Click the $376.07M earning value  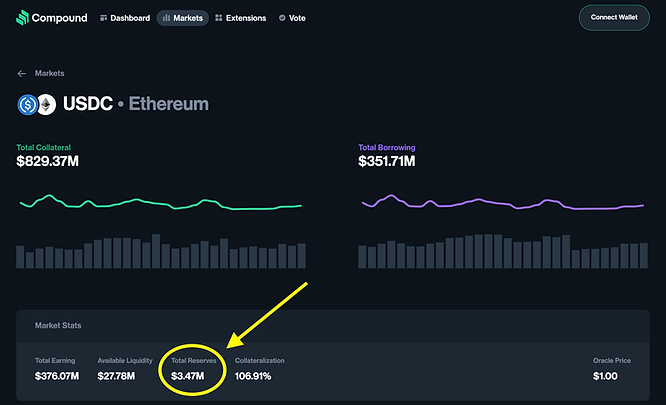point(57,376)
